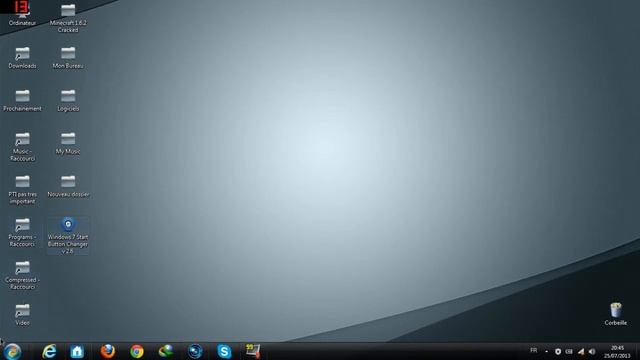Select the Prochainement folder
Image resolution: width=640 pixels, height=360 pixels.
(x=22, y=100)
